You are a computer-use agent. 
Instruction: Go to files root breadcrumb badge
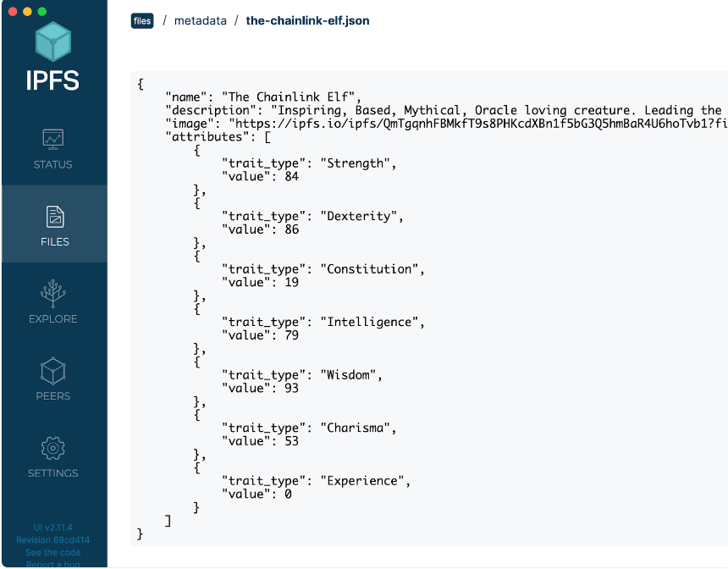click(142, 21)
